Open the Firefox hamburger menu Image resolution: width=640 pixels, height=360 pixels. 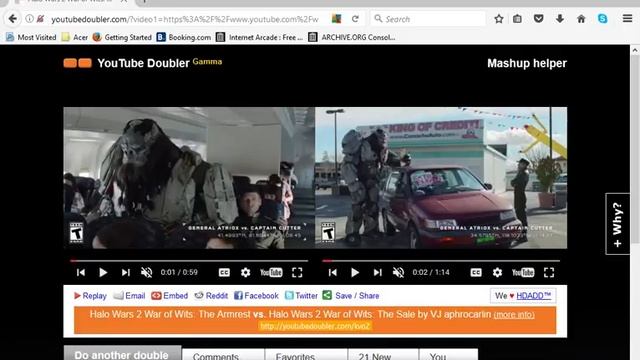point(627,19)
